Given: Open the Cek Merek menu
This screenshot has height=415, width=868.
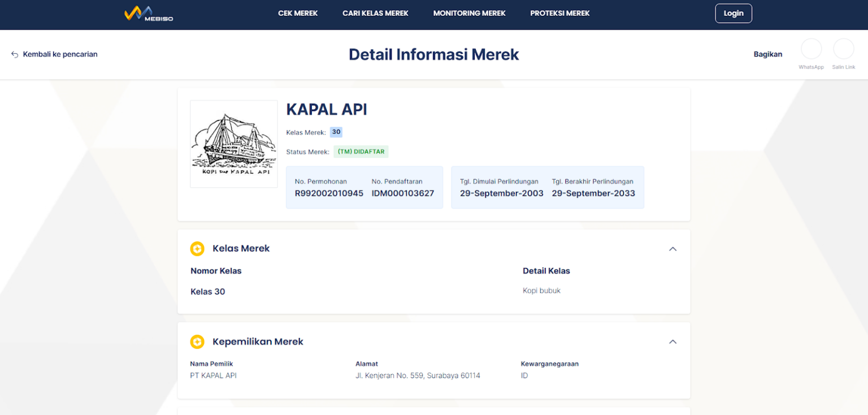Looking at the screenshot, I should click(298, 14).
